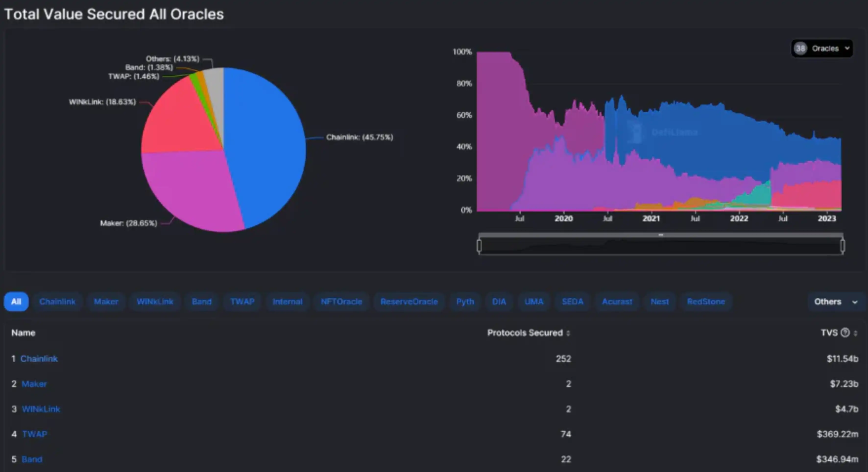This screenshot has width=868, height=472.
Task: Filter by Acurast oracle
Action: click(x=617, y=302)
